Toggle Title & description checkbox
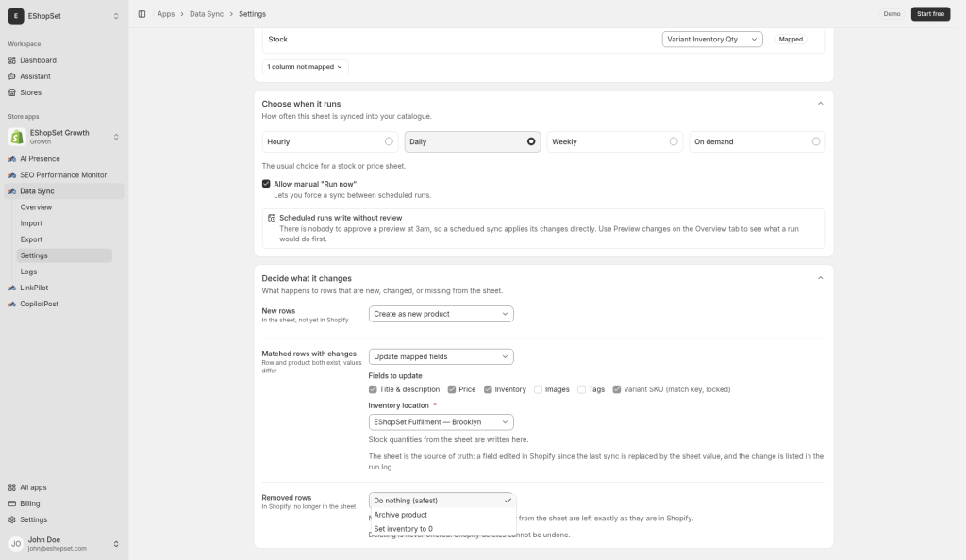The width and height of the screenshot is (966, 560). tap(373, 389)
